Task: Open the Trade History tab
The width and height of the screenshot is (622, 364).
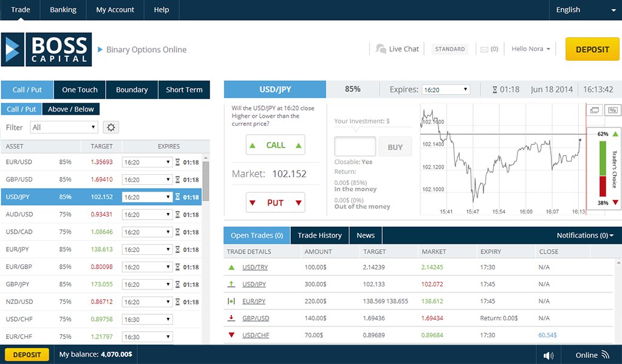Action: point(320,235)
